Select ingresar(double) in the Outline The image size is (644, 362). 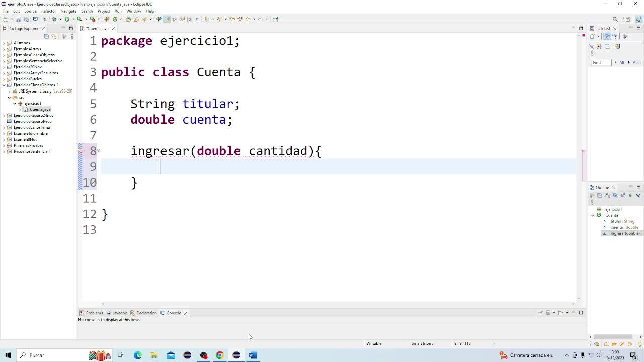[623, 233]
